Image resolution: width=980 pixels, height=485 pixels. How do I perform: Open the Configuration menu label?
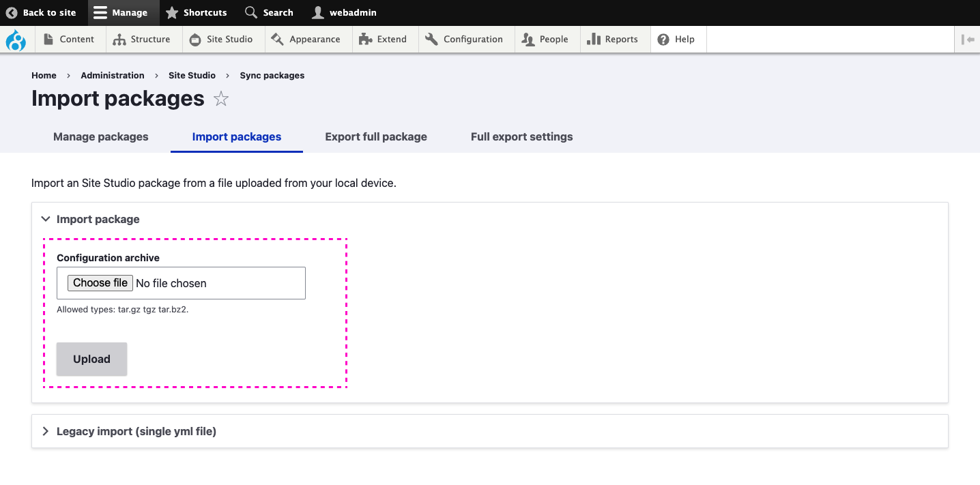tap(473, 39)
